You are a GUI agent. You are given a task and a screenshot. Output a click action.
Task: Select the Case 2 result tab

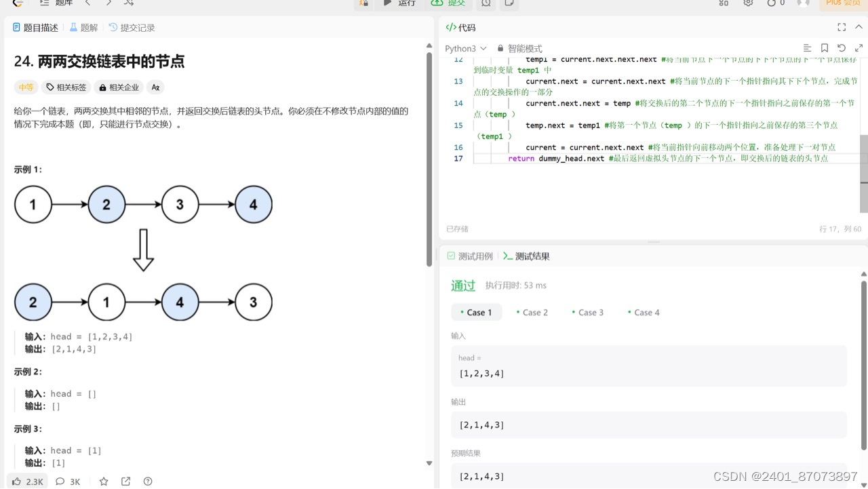pyautogui.click(x=532, y=313)
